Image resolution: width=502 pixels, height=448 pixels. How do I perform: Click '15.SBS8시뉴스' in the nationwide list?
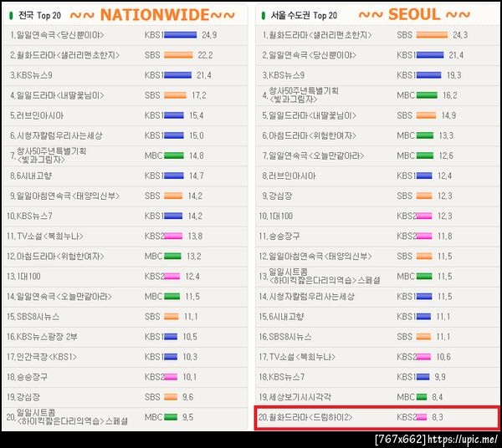pyautogui.click(x=33, y=317)
